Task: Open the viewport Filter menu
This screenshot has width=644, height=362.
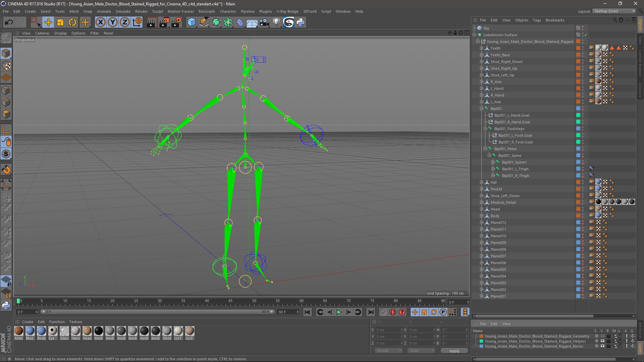Action: (x=95, y=33)
